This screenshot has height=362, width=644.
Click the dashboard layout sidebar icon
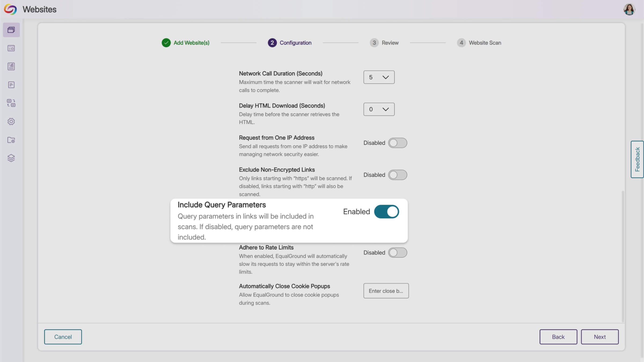coord(11,48)
